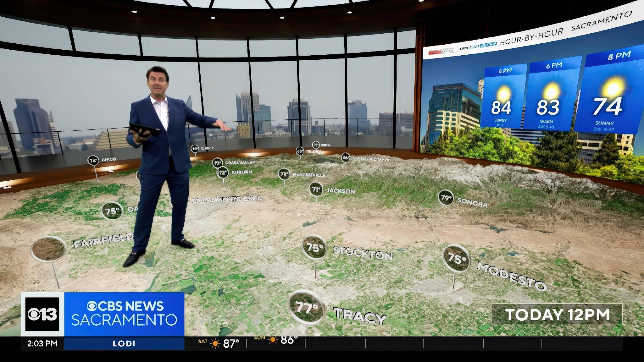Viewport: 644px width, 362px height.
Task: Click the JACKSON map label
Action: pyautogui.click(x=341, y=191)
